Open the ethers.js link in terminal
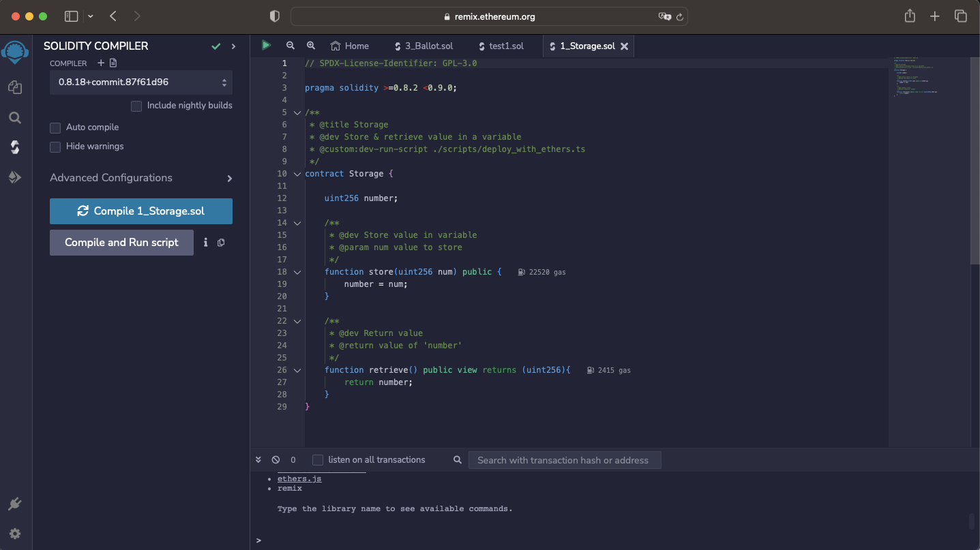 click(x=299, y=478)
